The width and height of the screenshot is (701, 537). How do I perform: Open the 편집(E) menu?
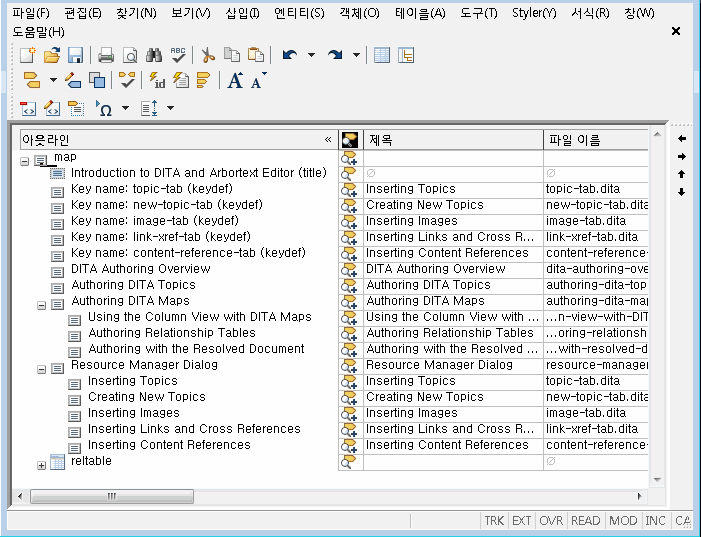(83, 13)
